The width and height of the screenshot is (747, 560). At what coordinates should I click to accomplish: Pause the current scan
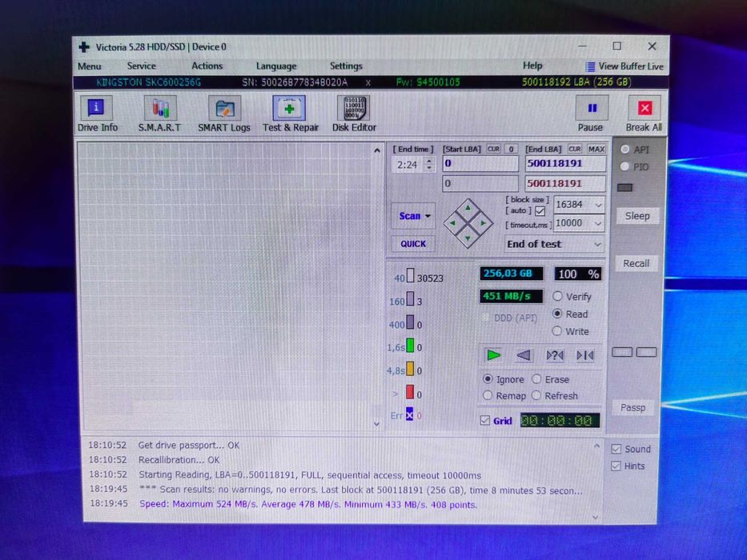(x=591, y=114)
